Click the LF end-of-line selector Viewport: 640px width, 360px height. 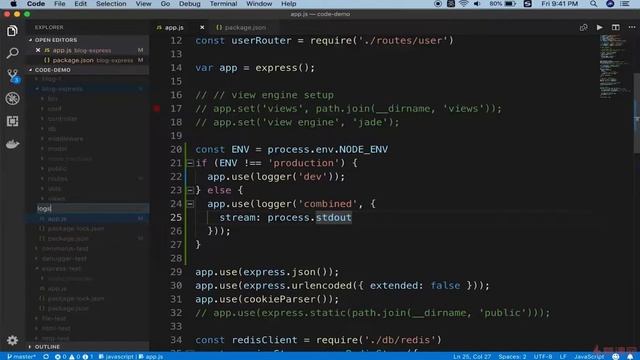click(563, 356)
